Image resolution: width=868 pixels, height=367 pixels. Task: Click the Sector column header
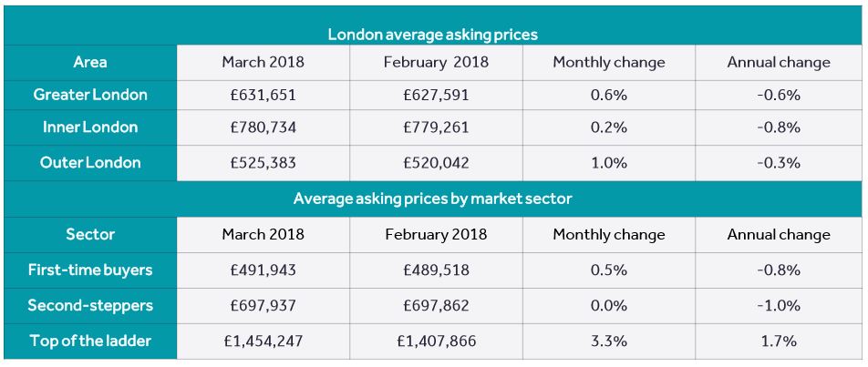[90, 234]
